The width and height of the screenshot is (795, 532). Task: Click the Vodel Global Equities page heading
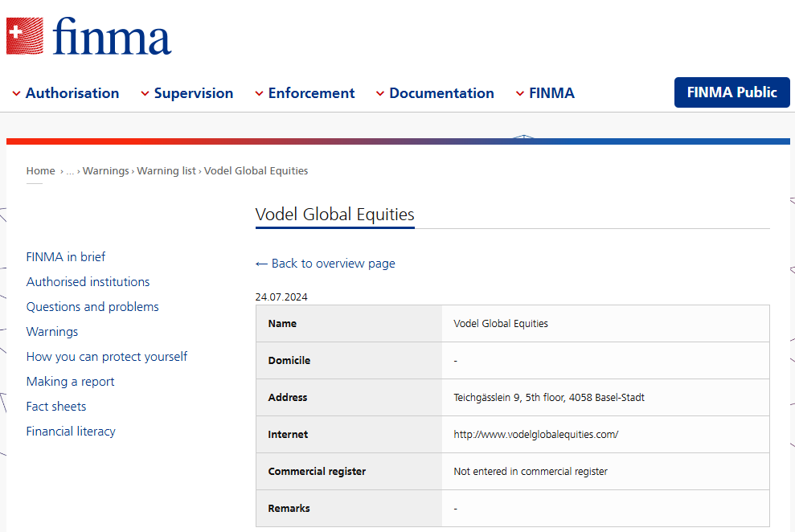pos(334,215)
